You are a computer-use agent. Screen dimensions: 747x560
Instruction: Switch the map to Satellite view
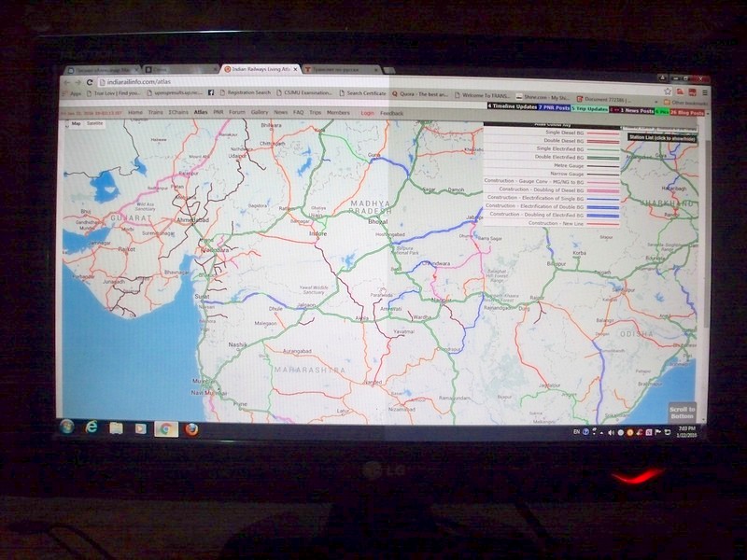click(95, 123)
